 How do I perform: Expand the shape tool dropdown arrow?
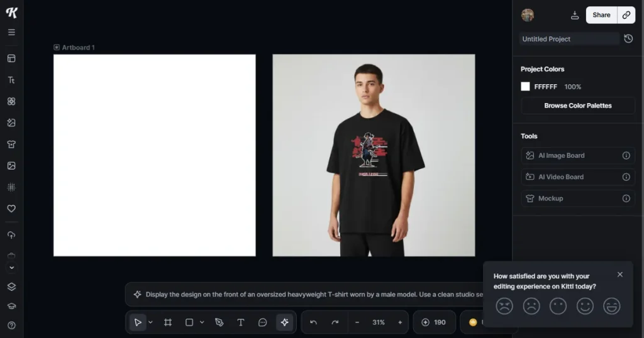click(x=202, y=322)
